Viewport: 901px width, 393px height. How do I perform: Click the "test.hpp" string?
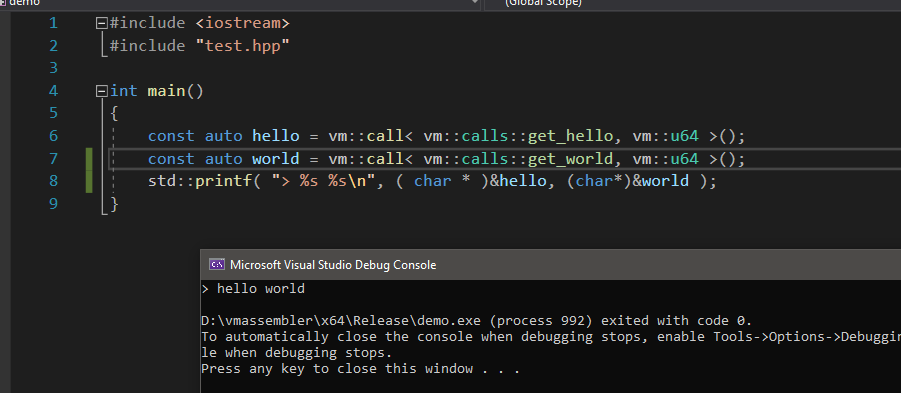pos(242,46)
